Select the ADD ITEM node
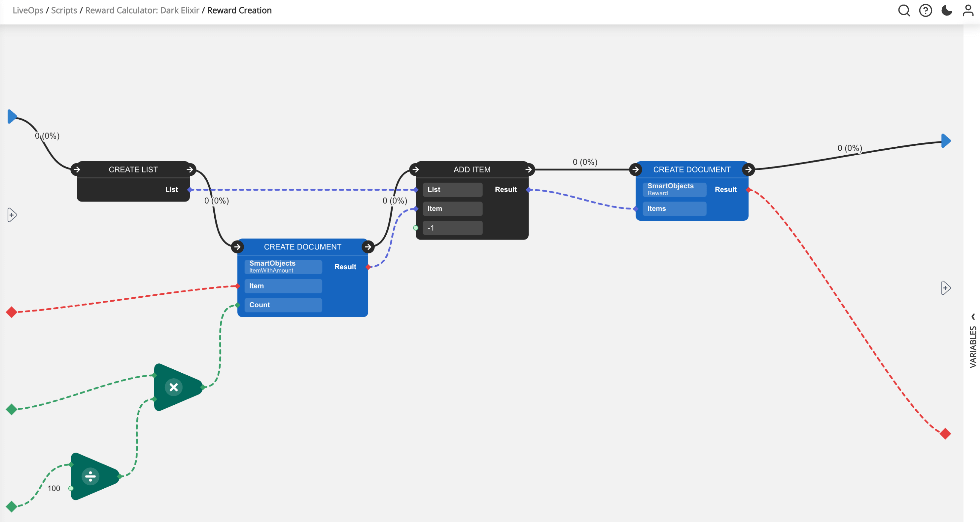This screenshot has width=980, height=522. click(471, 169)
